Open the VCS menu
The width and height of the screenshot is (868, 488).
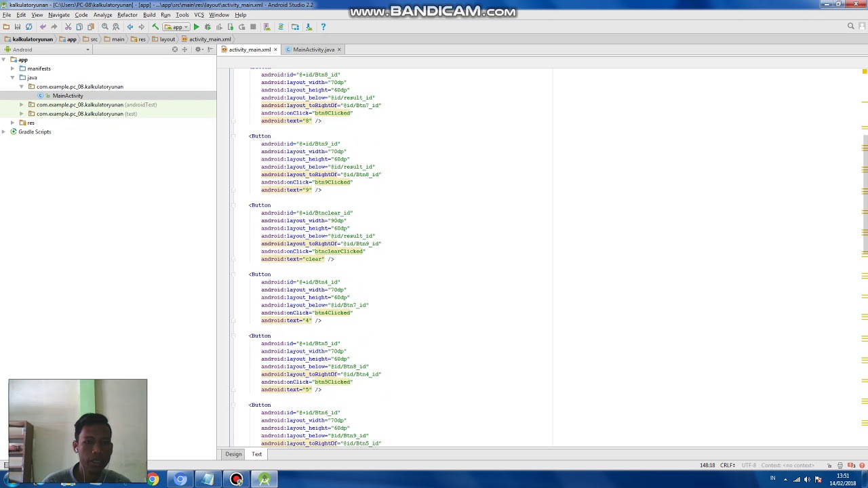click(199, 15)
